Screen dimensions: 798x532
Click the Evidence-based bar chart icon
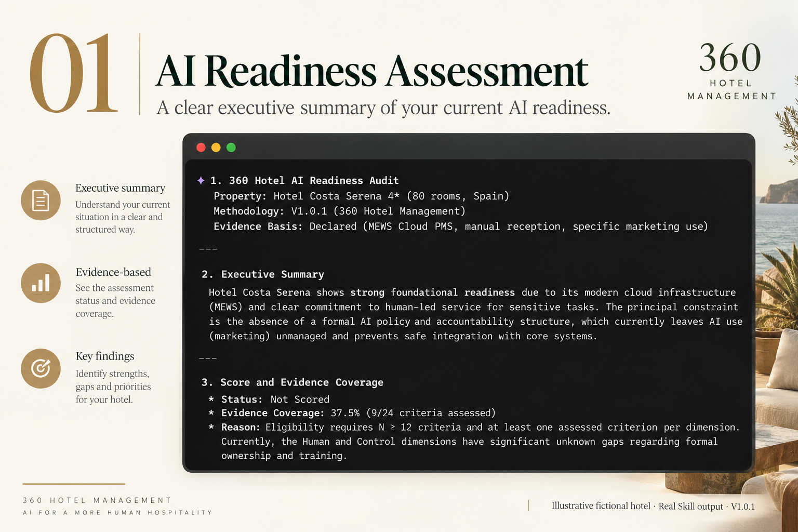point(41,283)
